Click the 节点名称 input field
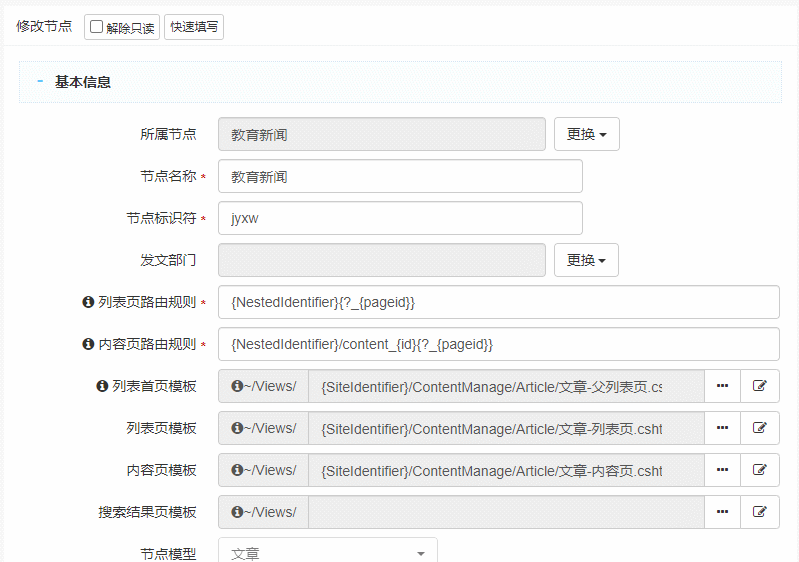This screenshot has height=562, width=799. click(400, 176)
